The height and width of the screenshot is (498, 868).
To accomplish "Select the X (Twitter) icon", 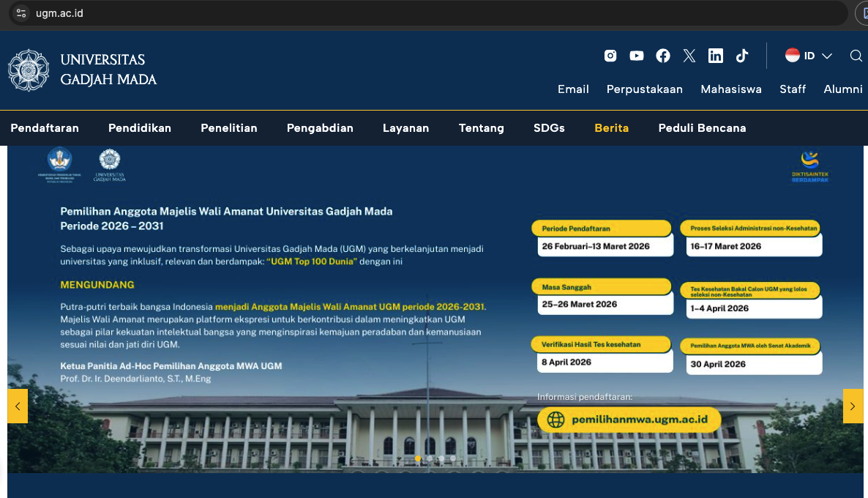I will pyautogui.click(x=689, y=55).
